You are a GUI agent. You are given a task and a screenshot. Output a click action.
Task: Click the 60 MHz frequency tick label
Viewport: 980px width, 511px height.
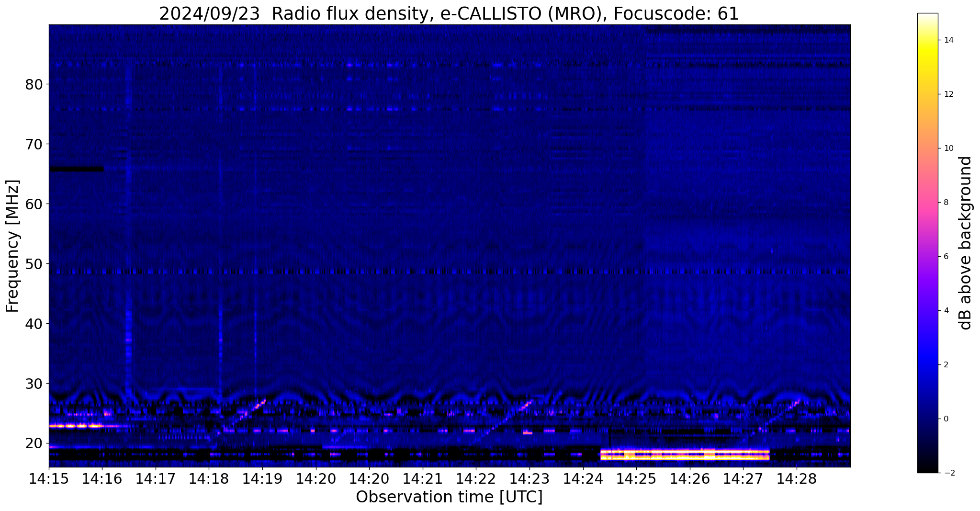[34, 204]
